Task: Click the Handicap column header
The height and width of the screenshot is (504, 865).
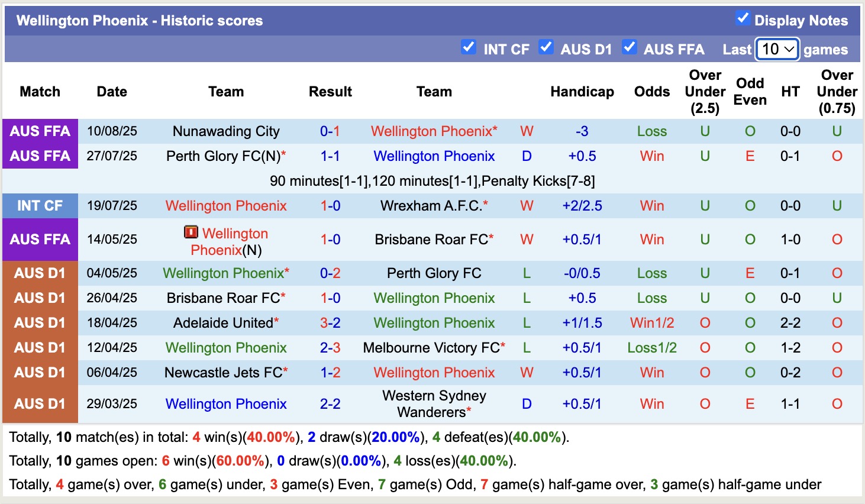Action: (582, 92)
